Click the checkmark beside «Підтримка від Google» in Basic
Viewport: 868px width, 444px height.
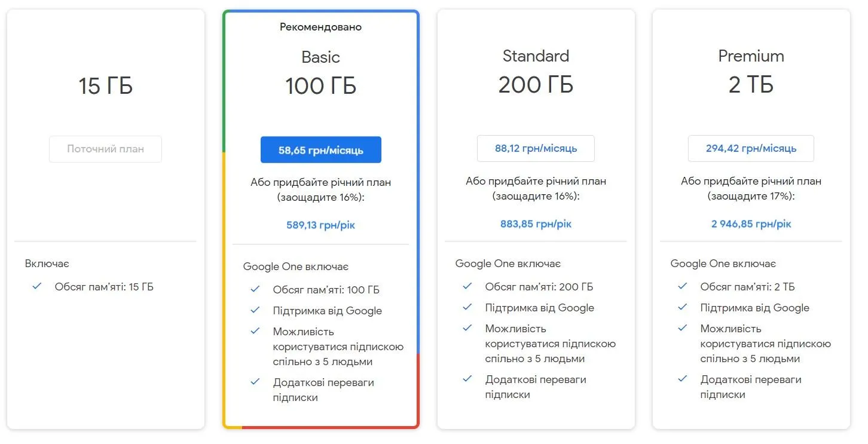tap(254, 311)
